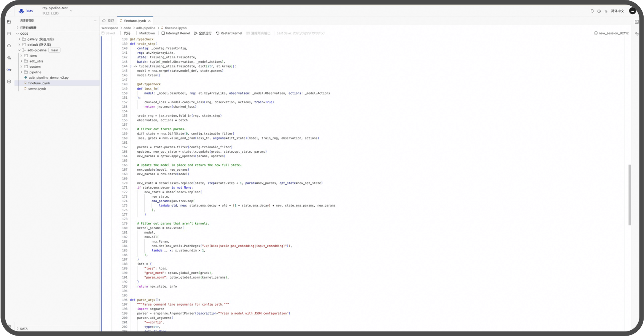Collapse the adb-pipeline repository folder
Viewport: 644px width, 336px height.
pyautogui.click(x=19, y=50)
